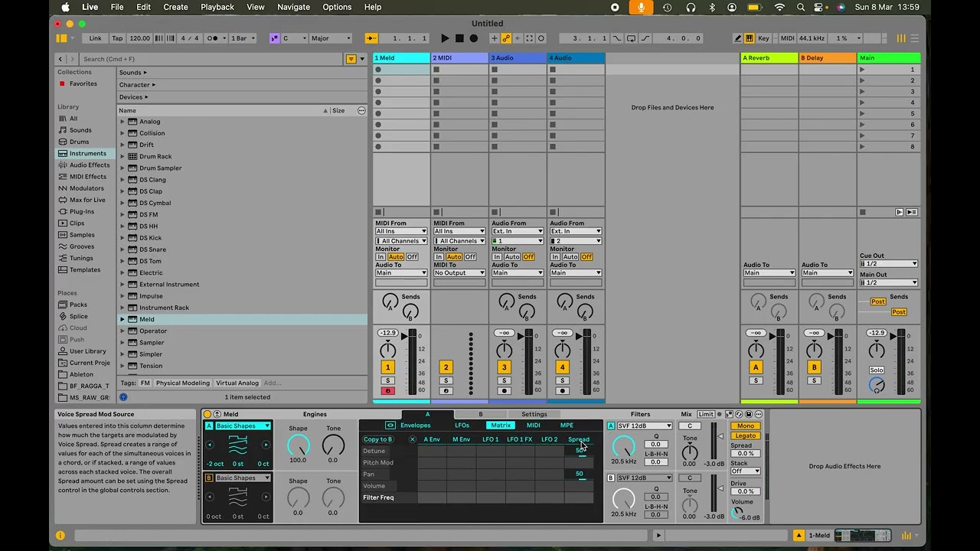This screenshot has width=980, height=551.
Task: Enable Follow playback arrow button
Action: 371,38
